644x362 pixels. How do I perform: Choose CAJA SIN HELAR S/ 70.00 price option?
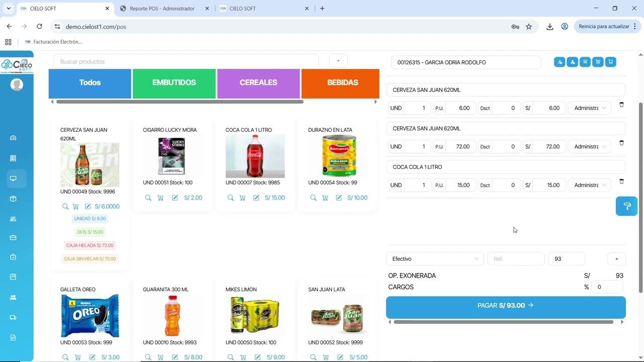coord(90,259)
